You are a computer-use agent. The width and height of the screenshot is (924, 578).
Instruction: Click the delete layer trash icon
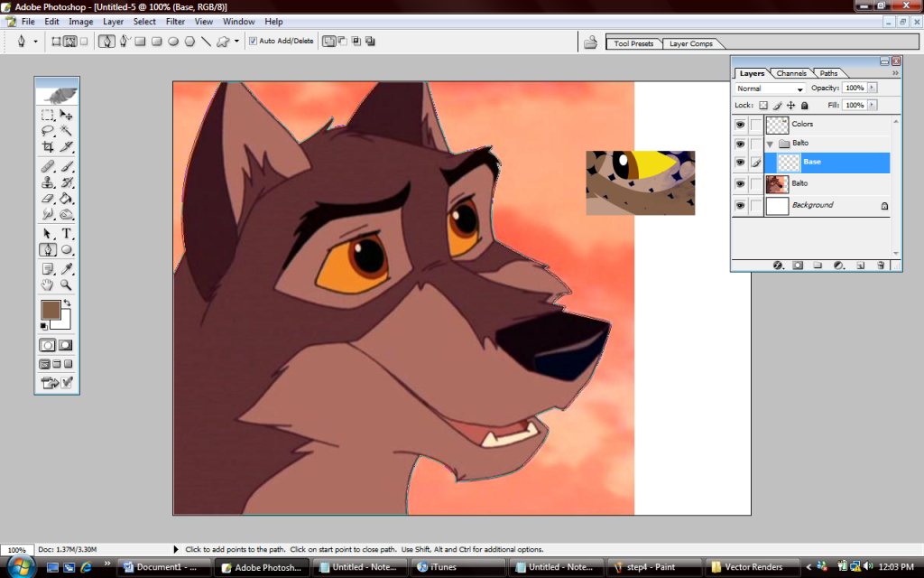[x=881, y=266]
